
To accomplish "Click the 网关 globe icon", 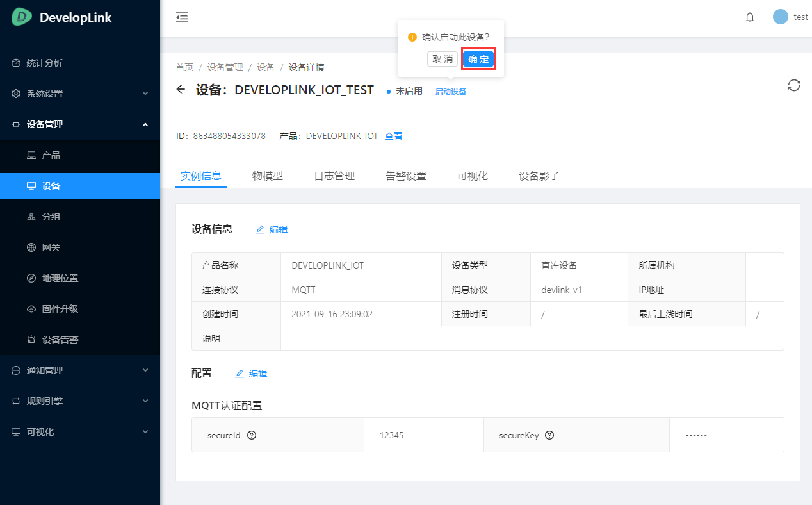I will click(x=31, y=247).
